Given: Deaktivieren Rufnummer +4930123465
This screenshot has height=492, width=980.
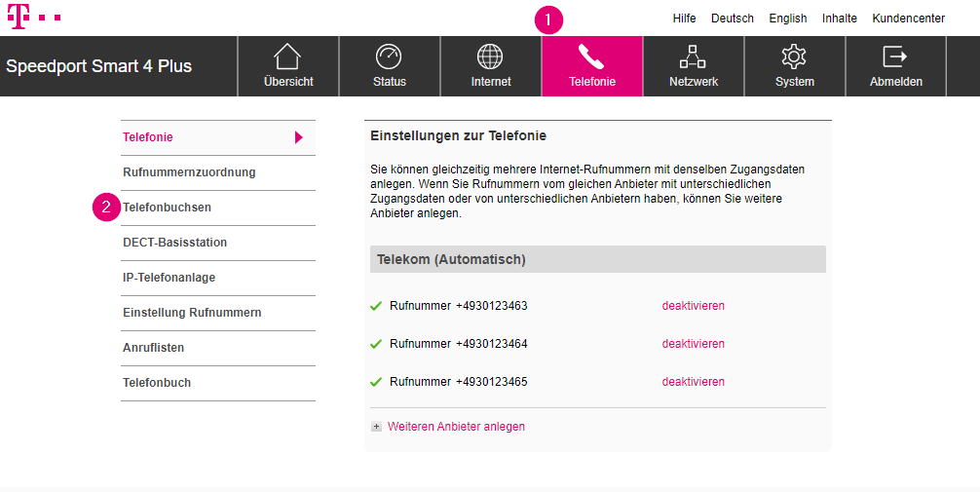Looking at the screenshot, I should click(694, 382).
